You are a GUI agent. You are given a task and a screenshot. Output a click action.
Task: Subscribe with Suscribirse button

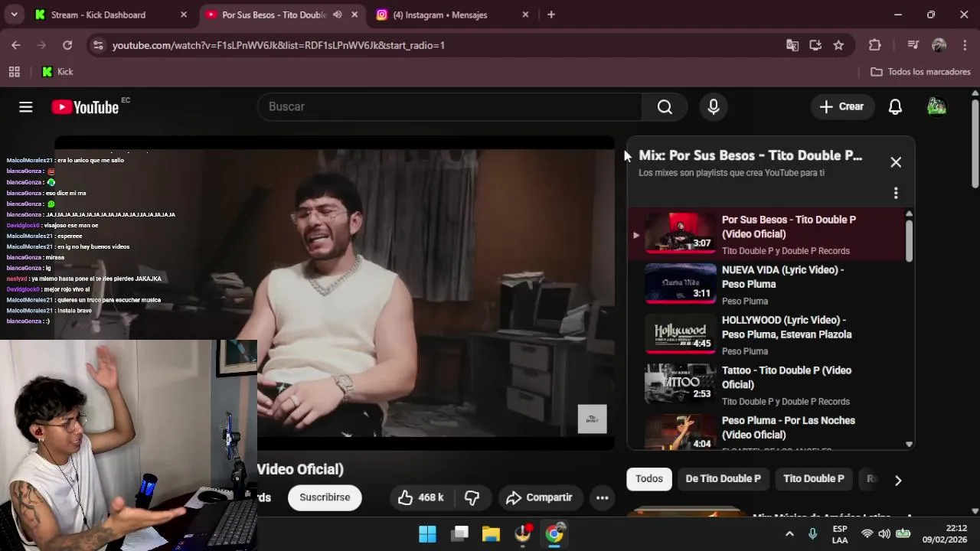coord(325,497)
